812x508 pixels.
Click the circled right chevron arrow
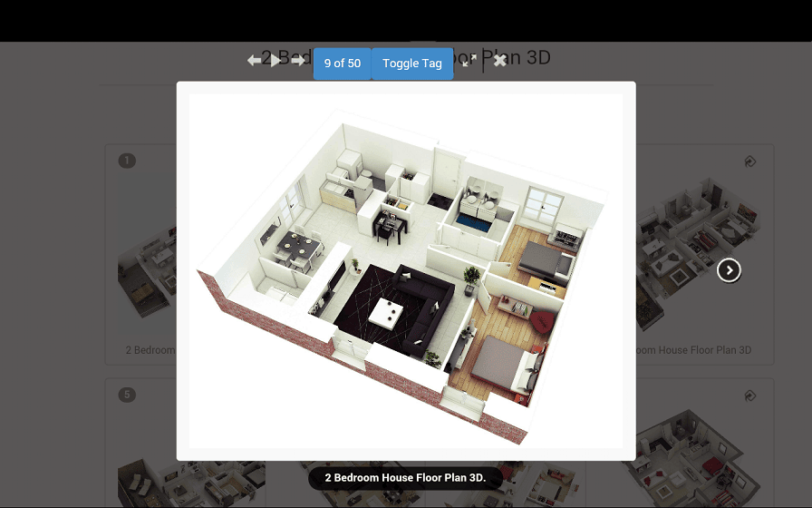point(729,270)
